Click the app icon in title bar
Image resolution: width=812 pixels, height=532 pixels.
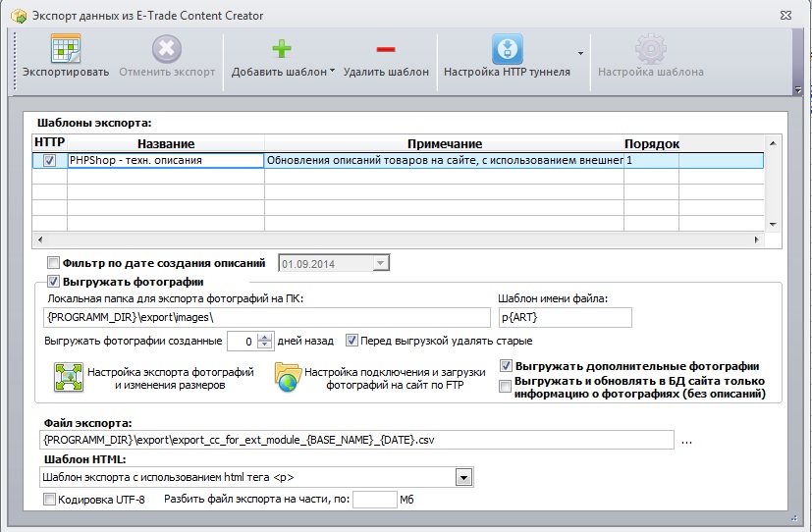tap(19, 16)
